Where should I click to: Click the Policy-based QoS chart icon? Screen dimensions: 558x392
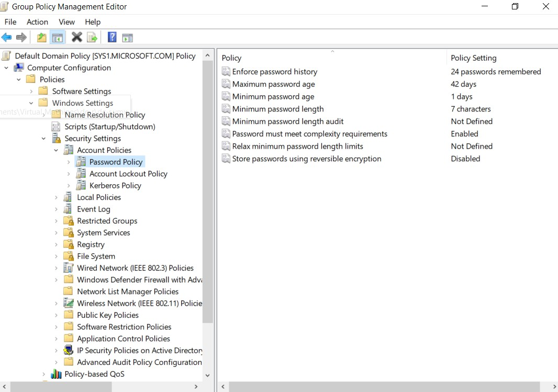(x=56, y=374)
